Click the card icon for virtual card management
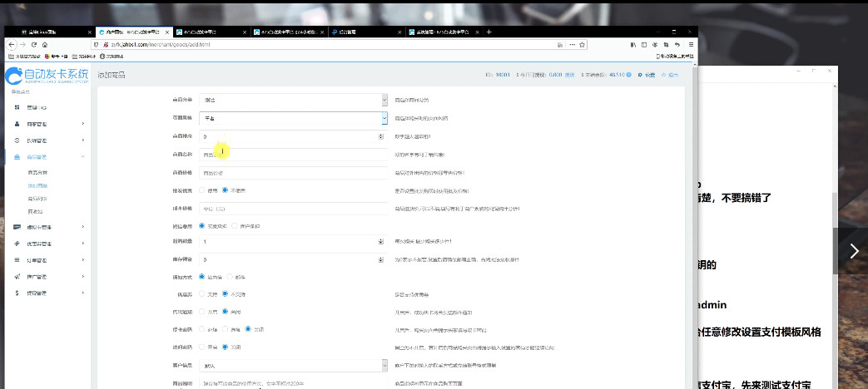868x389 pixels. coord(17,227)
